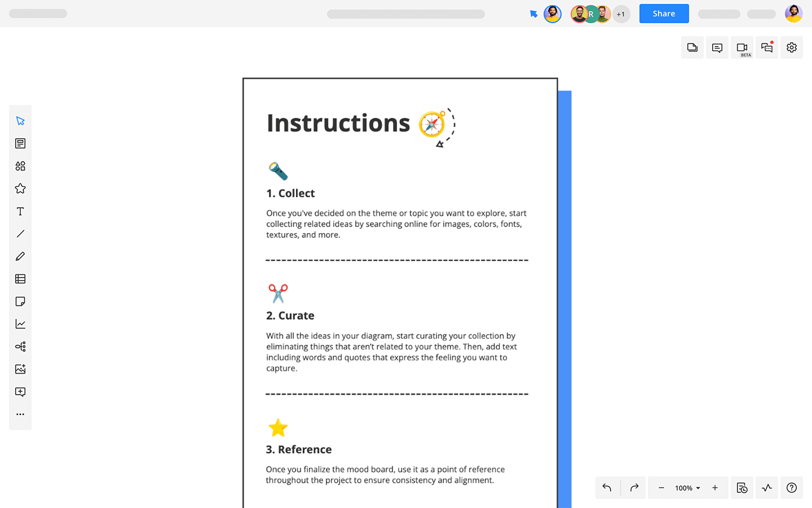The image size is (812, 508).
Task: Select the pointer arrow tool
Action: click(x=20, y=121)
